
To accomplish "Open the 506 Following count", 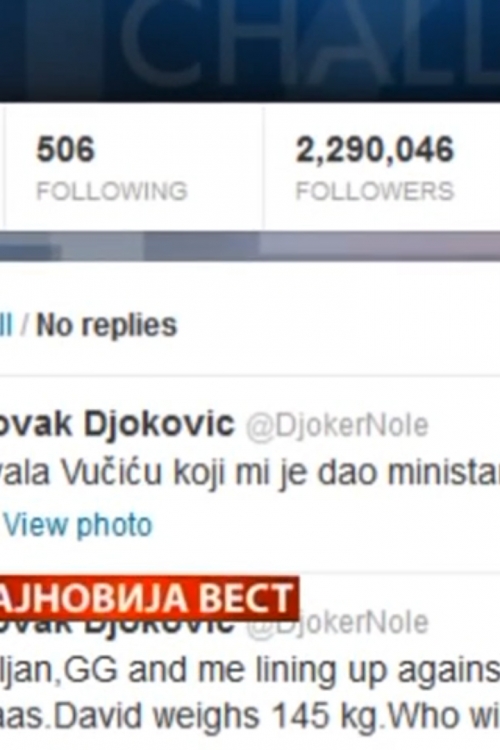I will point(66,149).
